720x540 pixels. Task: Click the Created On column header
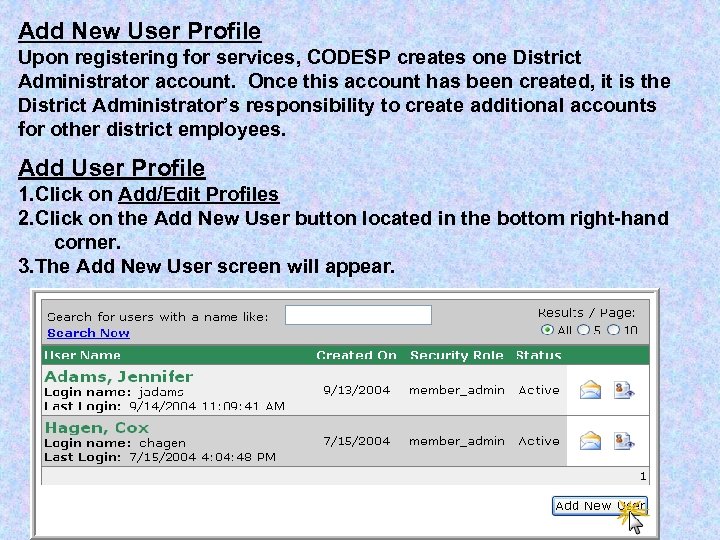click(x=356, y=355)
